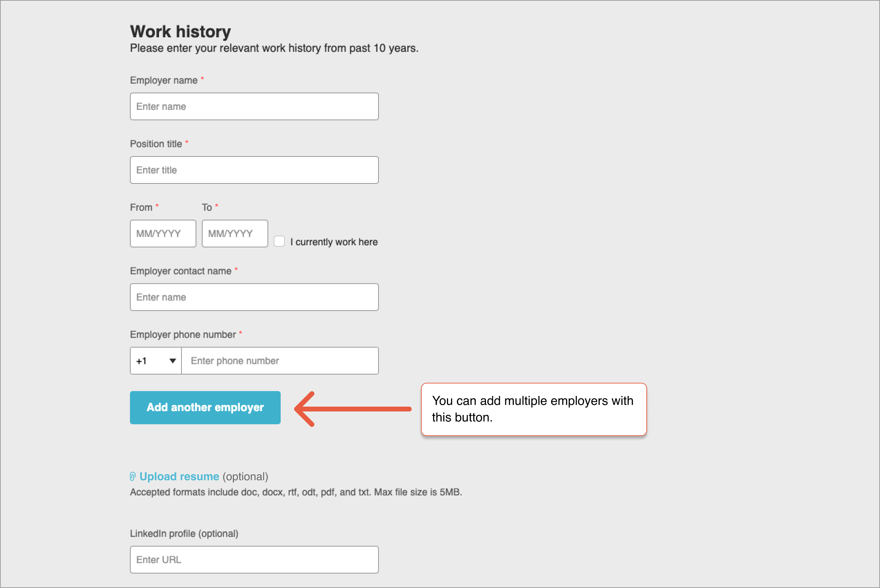Select the +1 country code selector

(155, 360)
